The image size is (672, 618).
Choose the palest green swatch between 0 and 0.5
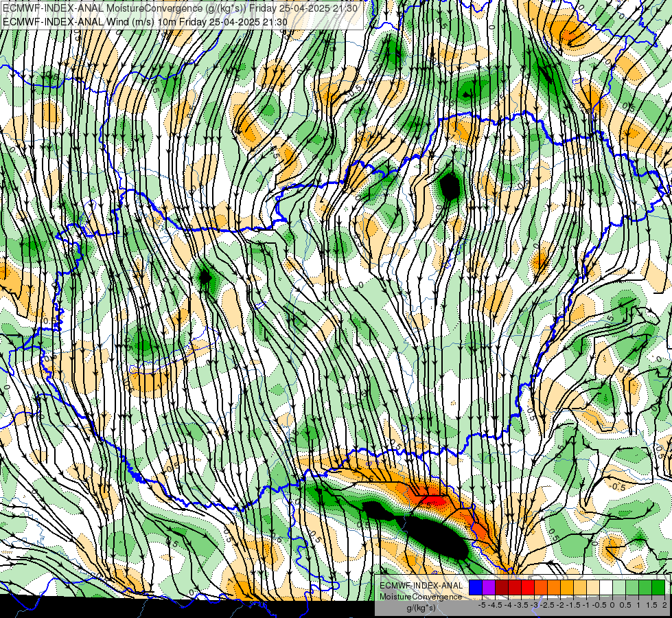point(619,588)
